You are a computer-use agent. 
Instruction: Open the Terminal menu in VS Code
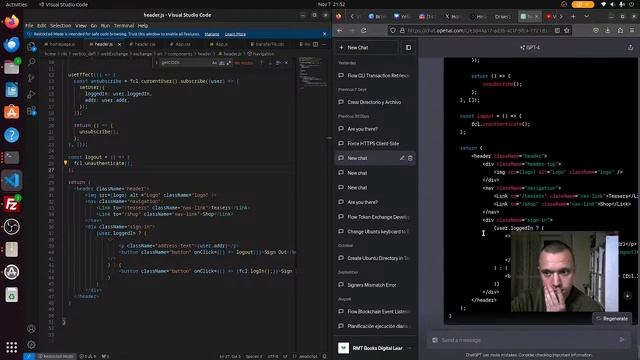click(x=124, y=25)
